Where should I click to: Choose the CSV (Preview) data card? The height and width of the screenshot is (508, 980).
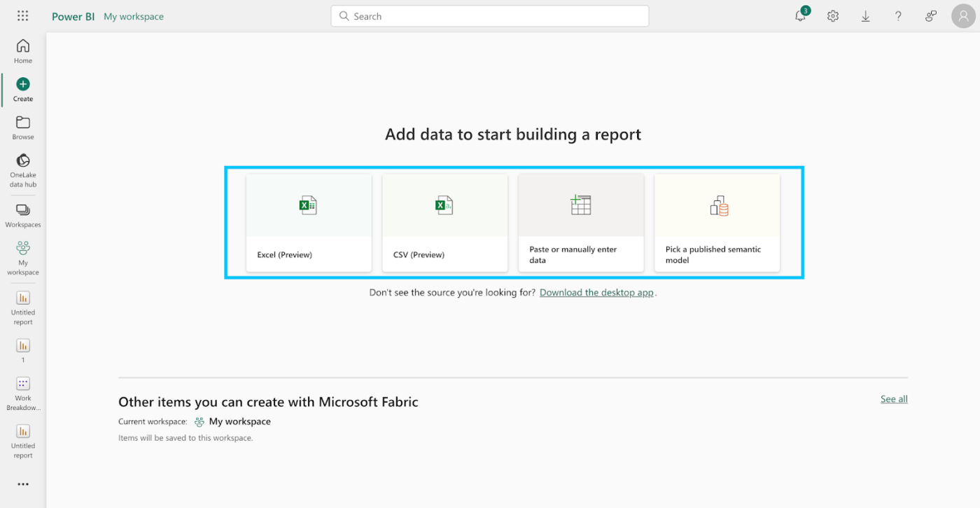coord(444,223)
